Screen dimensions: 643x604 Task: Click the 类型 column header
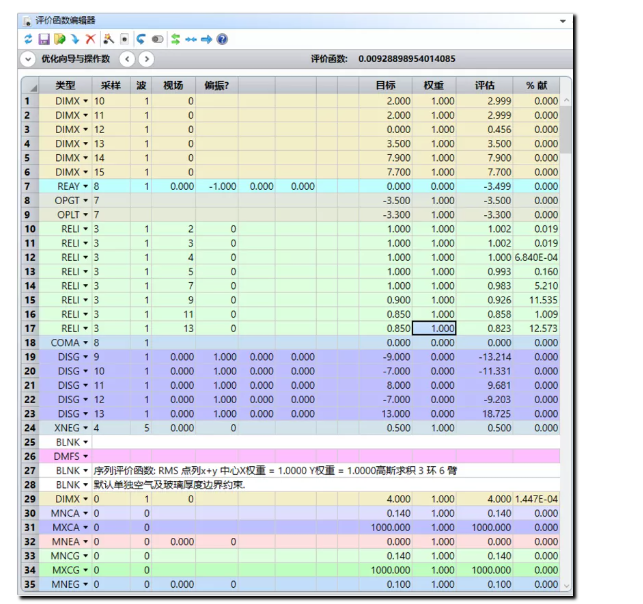(x=66, y=85)
